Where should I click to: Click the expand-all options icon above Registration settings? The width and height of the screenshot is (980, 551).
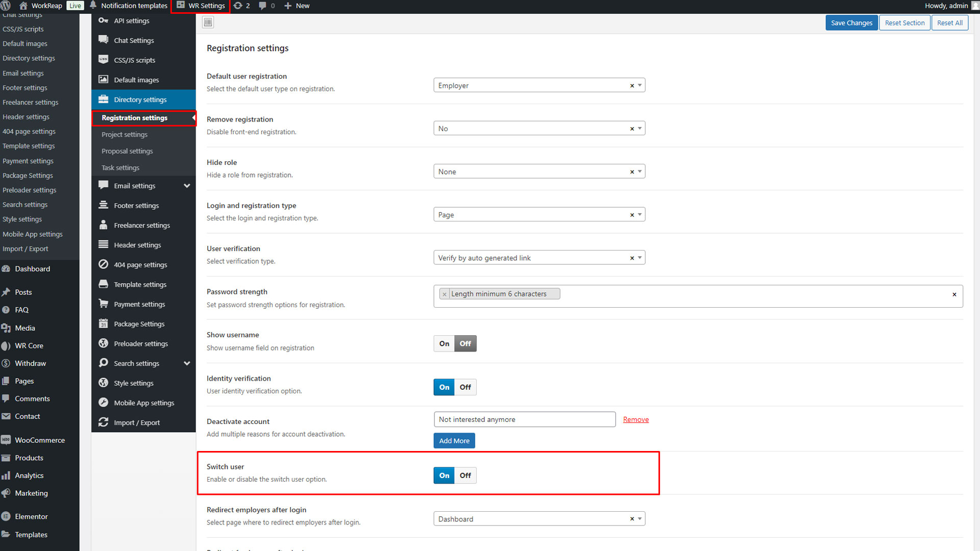(x=208, y=22)
